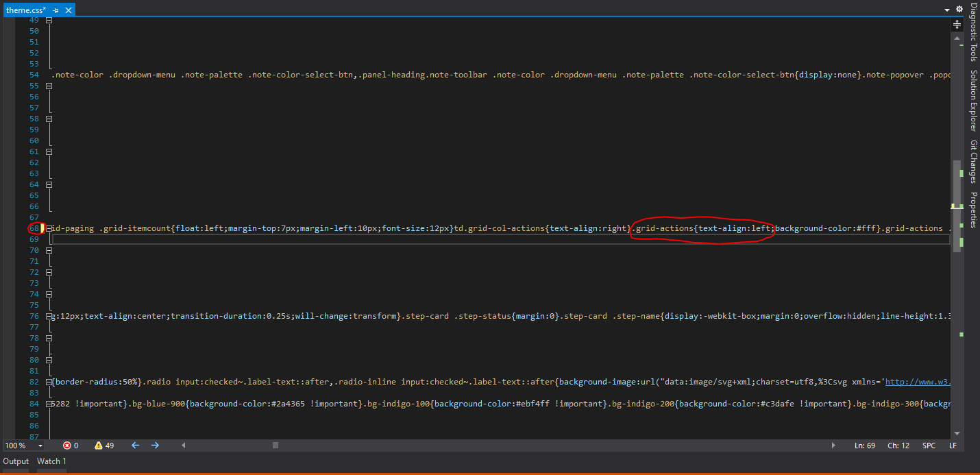The width and height of the screenshot is (980, 475).
Task: Navigate forward with the blue right arrow
Action: [x=155, y=446]
